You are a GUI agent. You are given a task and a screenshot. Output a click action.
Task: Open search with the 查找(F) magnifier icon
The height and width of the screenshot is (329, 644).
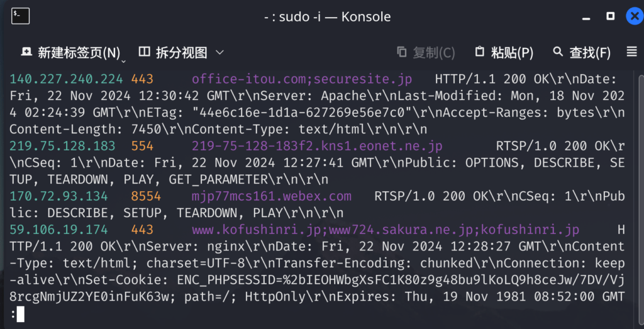(558, 52)
